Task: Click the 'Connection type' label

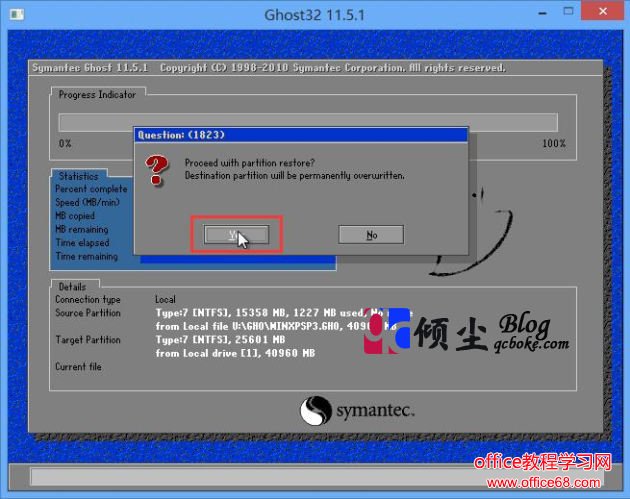Action: (x=88, y=299)
